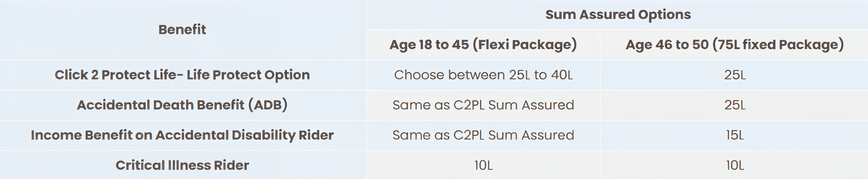Click the Accidental Death Benefit (ADB) label

tap(182, 105)
